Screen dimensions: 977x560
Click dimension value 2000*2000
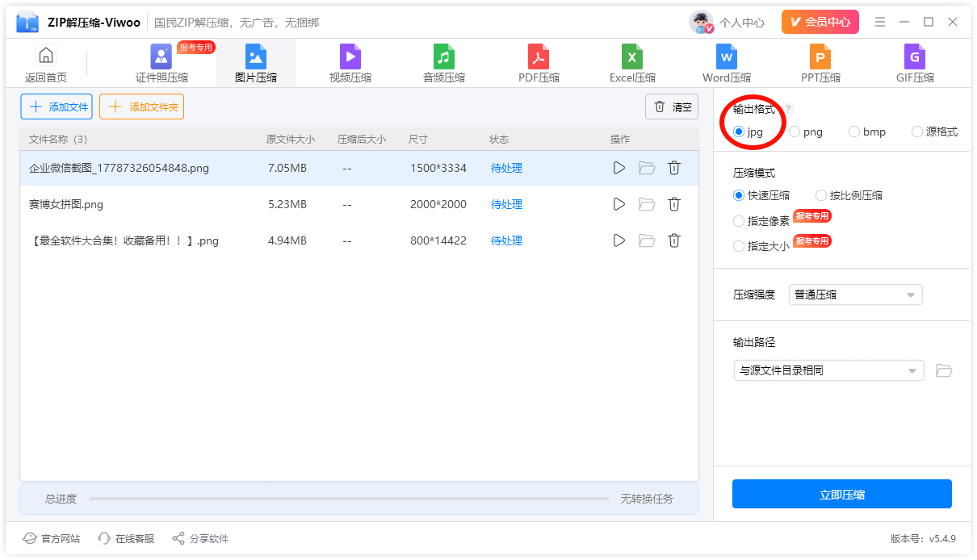point(438,204)
